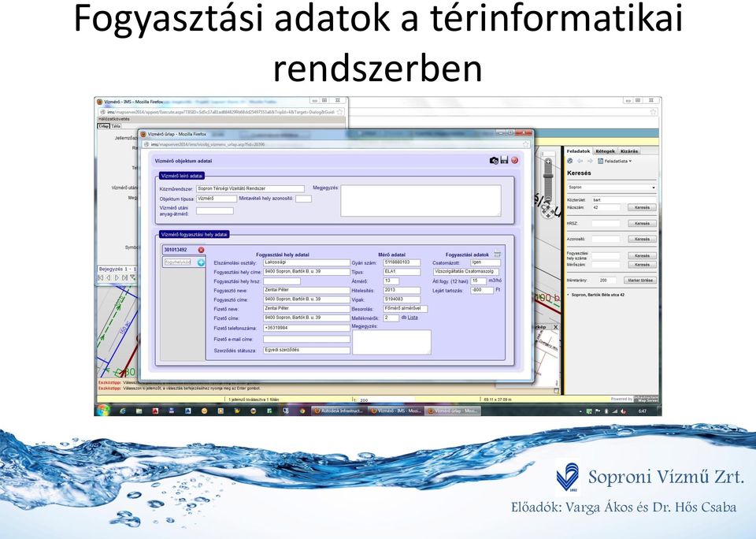Click bookmark star in Vízmérő - IMS window
Screen dimensions: 756x539
click(x=339, y=112)
